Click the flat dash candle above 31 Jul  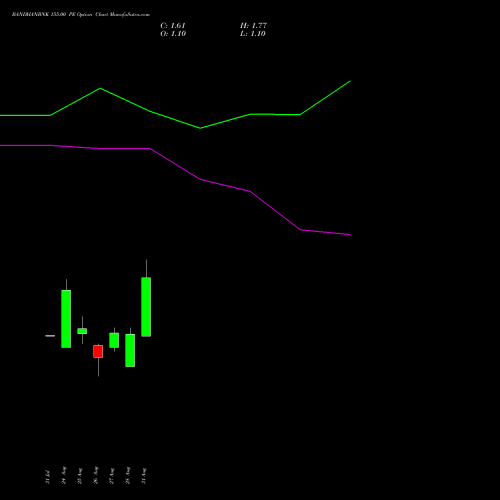click(x=50, y=336)
